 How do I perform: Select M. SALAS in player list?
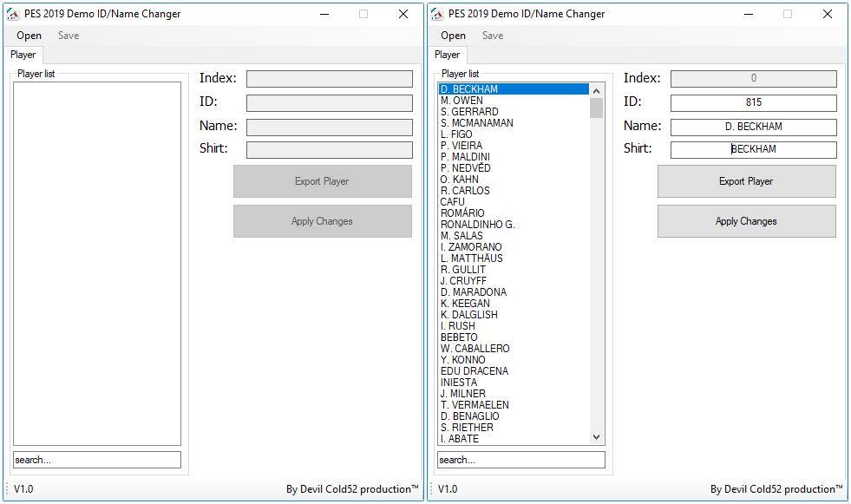[x=514, y=236]
